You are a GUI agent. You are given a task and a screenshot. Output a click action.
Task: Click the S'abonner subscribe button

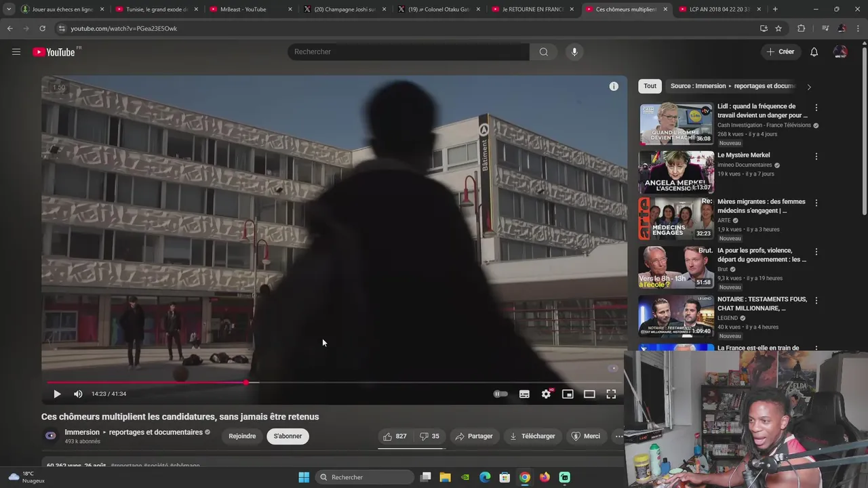click(x=288, y=436)
